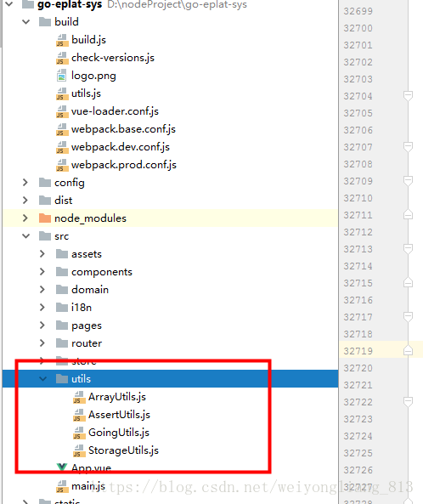The image size is (423, 504).
Task: Toggle fold marker at line 32704
Action: coord(408,96)
